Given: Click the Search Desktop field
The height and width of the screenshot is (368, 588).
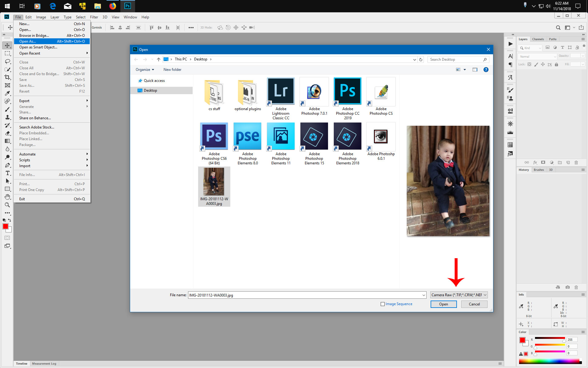Looking at the screenshot, I should 458,59.
